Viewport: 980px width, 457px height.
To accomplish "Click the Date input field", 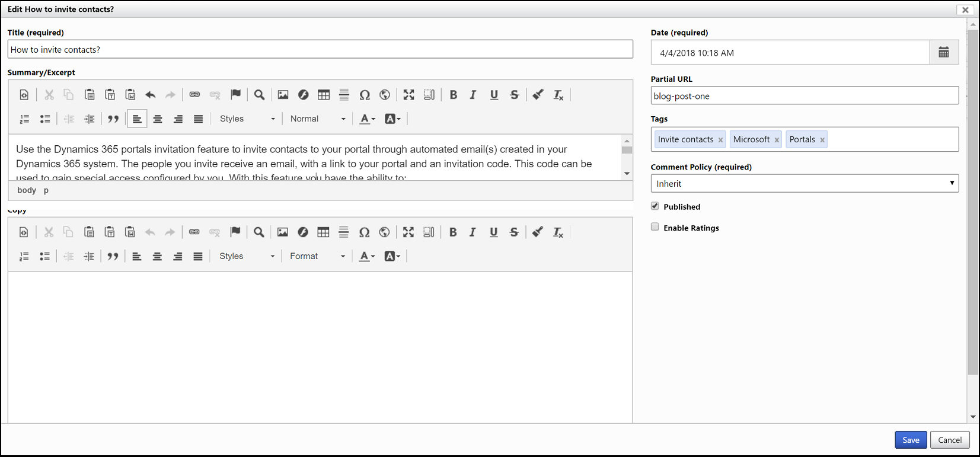I will point(790,53).
